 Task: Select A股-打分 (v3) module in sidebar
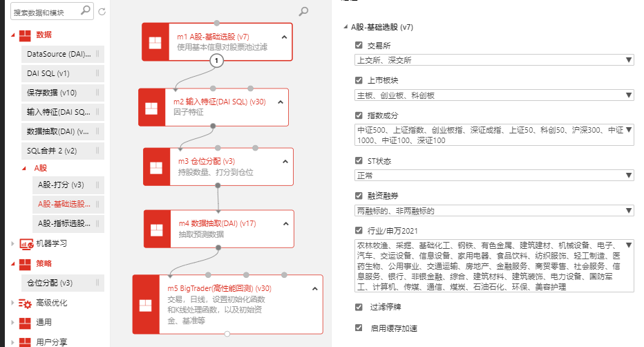click(68, 185)
